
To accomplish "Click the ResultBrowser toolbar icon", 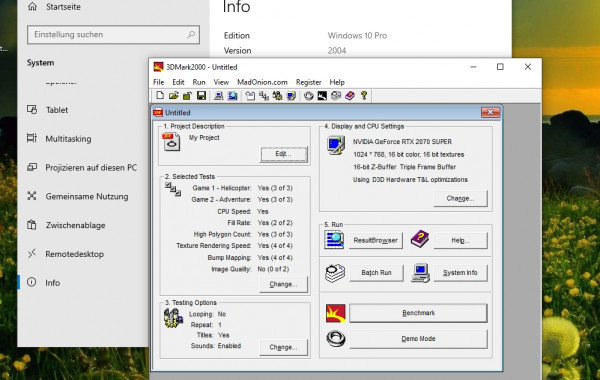I will pyautogui.click(x=233, y=95).
